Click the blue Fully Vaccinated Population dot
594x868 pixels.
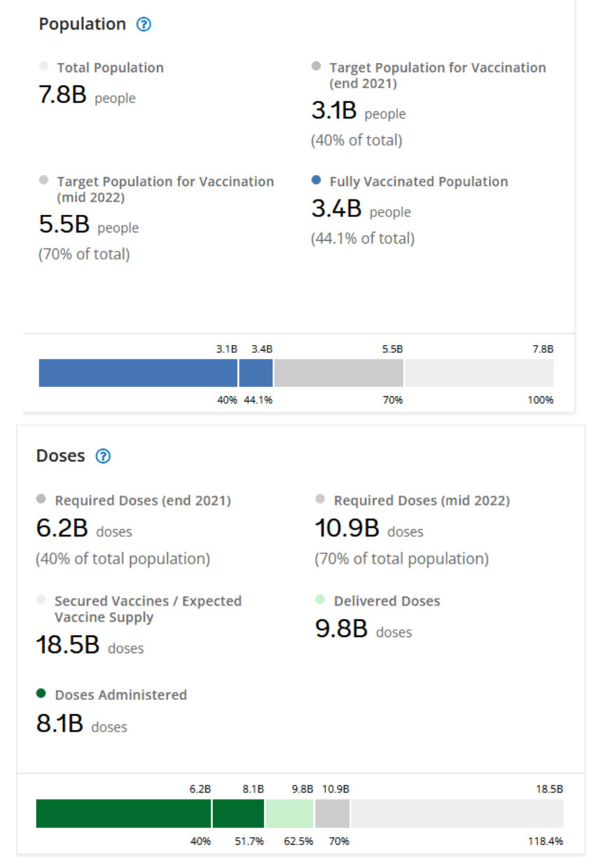pyautogui.click(x=316, y=181)
